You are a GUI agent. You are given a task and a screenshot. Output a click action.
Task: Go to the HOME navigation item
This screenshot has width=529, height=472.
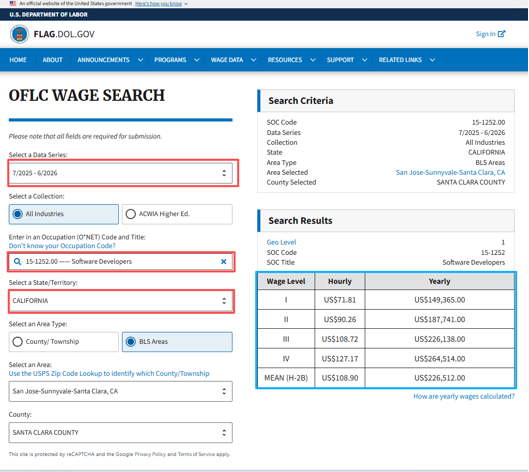(x=18, y=60)
